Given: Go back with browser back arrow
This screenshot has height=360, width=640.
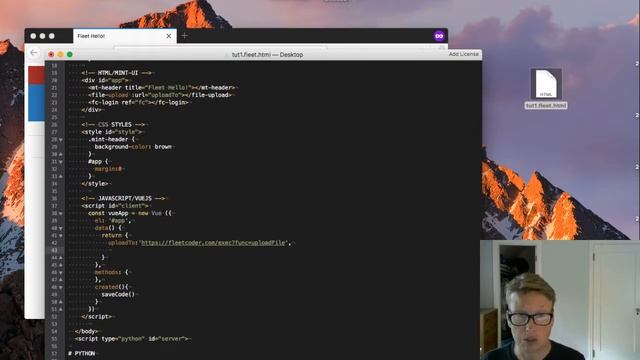Looking at the screenshot, I should point(34,53).
